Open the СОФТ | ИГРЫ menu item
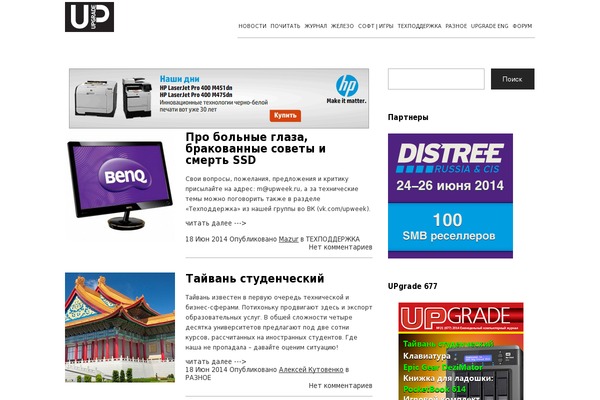Image resolution: width=600 pixels, height=400 pixels. pos(375,26)
